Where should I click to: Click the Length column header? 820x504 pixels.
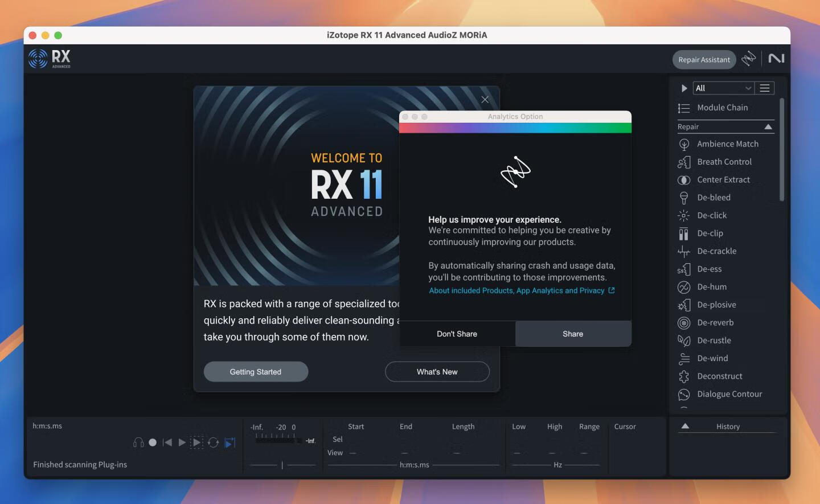[x=463, y=427]
